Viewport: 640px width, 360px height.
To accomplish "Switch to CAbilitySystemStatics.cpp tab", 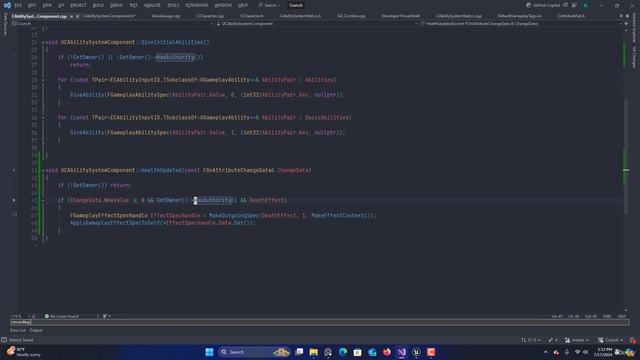I will (x=459, y=16).
